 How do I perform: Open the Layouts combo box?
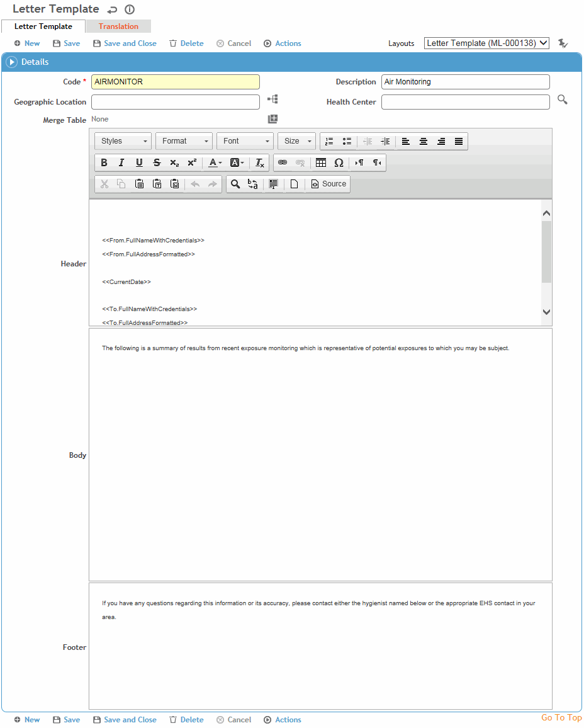(486, 43)
